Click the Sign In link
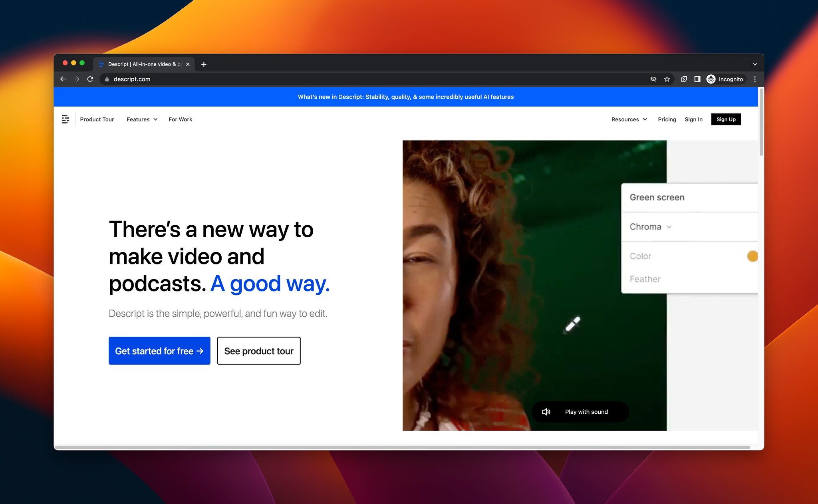Screen dimensions: 818x504 pos(693,119)
